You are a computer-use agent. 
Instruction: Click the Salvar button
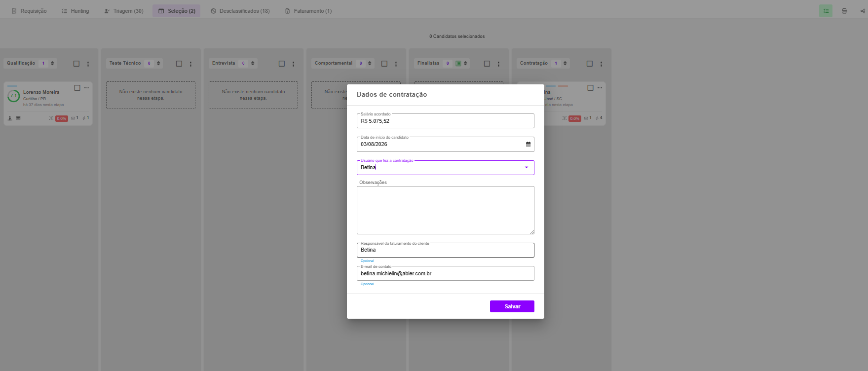[x=512, y=306]
